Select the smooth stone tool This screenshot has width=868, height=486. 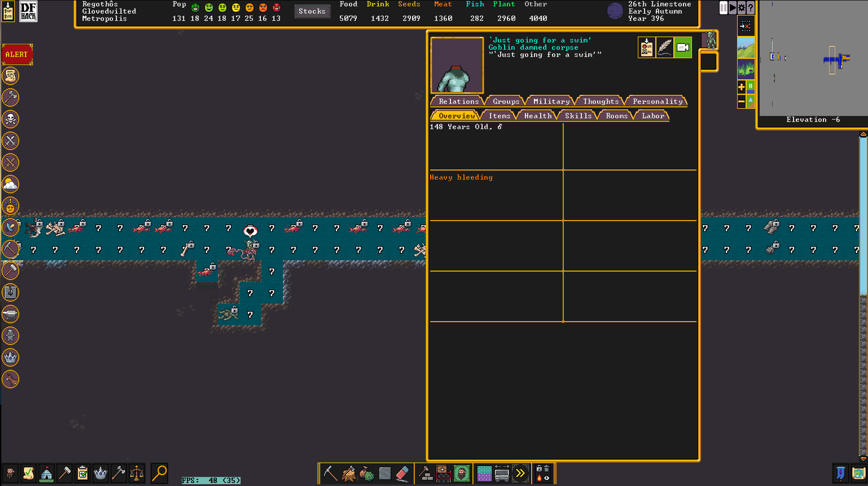tap(385, 474)
